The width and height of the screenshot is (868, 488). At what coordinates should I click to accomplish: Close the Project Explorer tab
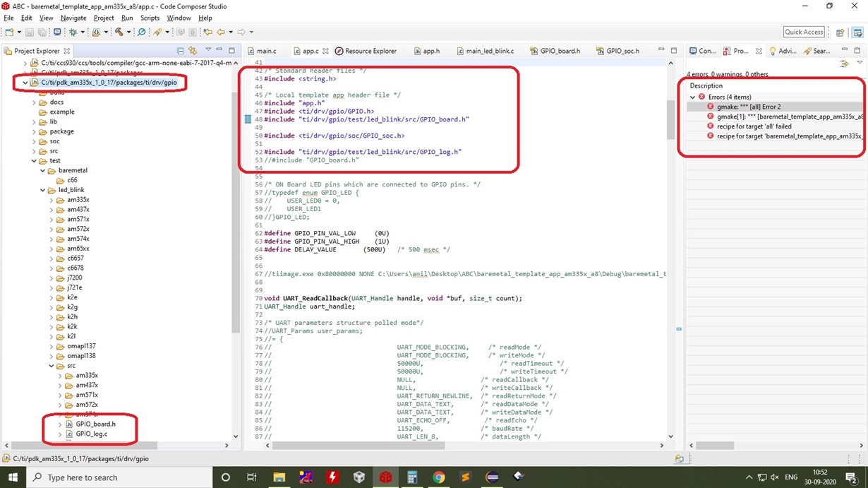click(67, 51)
